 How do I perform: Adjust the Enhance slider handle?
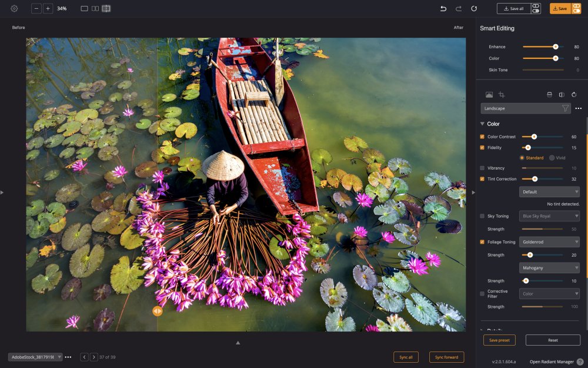click(556, 47)
